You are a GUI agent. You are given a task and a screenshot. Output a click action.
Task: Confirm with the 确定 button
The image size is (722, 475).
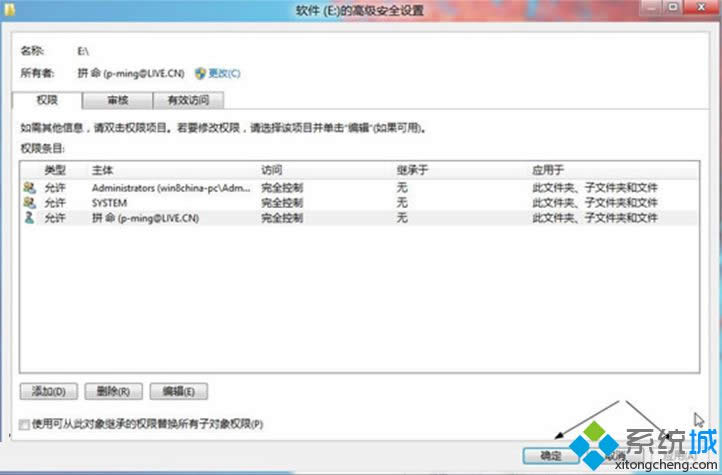[545, 455]
